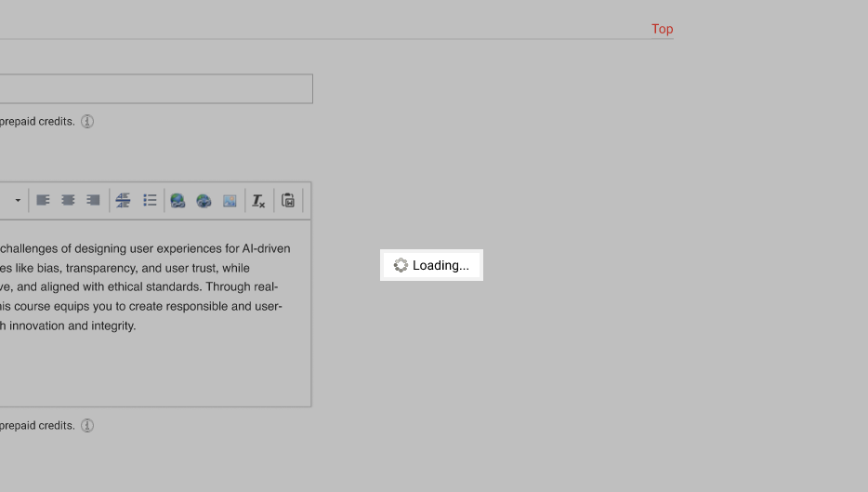Screen dimensions: 868x492
Task: Click the insert link globe icon
Action: point(178,200)
